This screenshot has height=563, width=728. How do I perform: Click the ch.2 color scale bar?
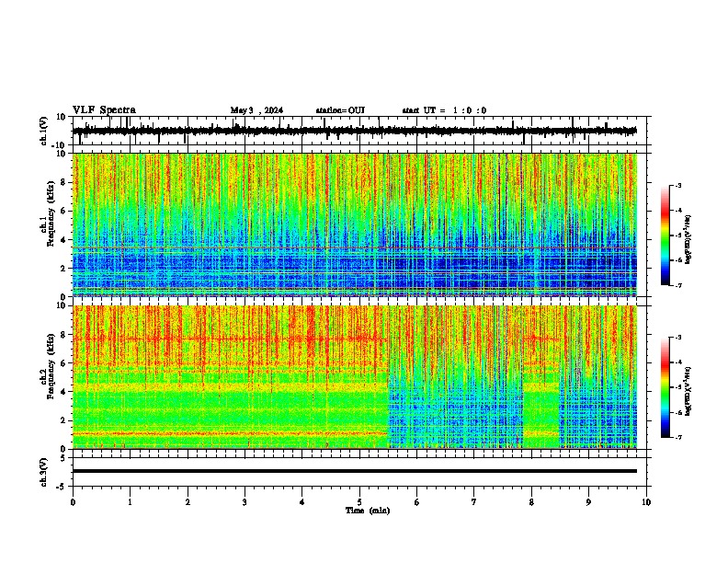point(665,387)
